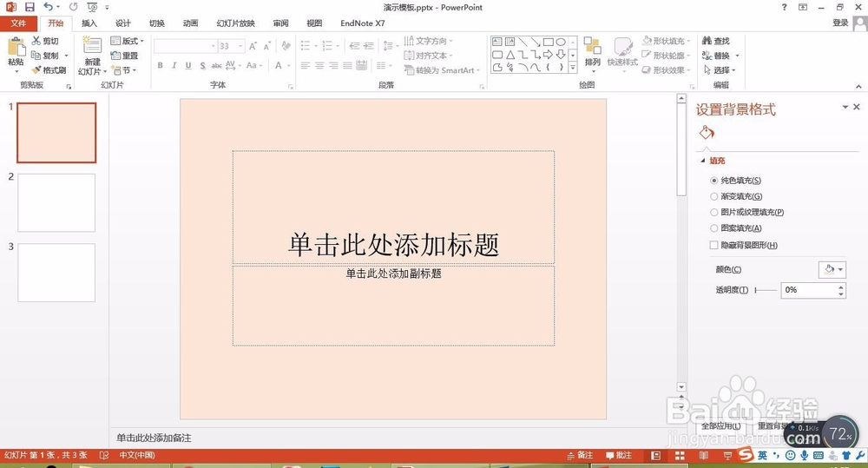Switch to the 幻灯片放映 tab
This screenshot has width=868, height=468.
[x=236, y=23]
